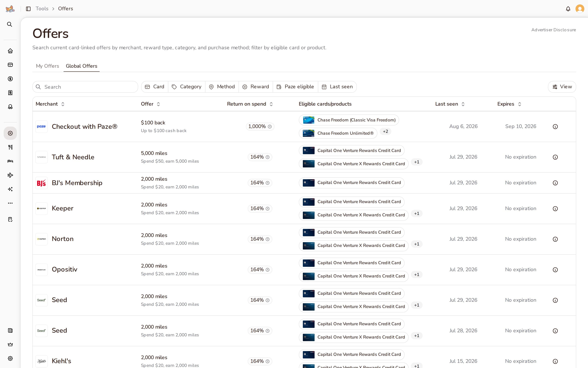588x368 pixels.
Task: Open the dollar coin sidebar icon
Action: pos(10,79)
